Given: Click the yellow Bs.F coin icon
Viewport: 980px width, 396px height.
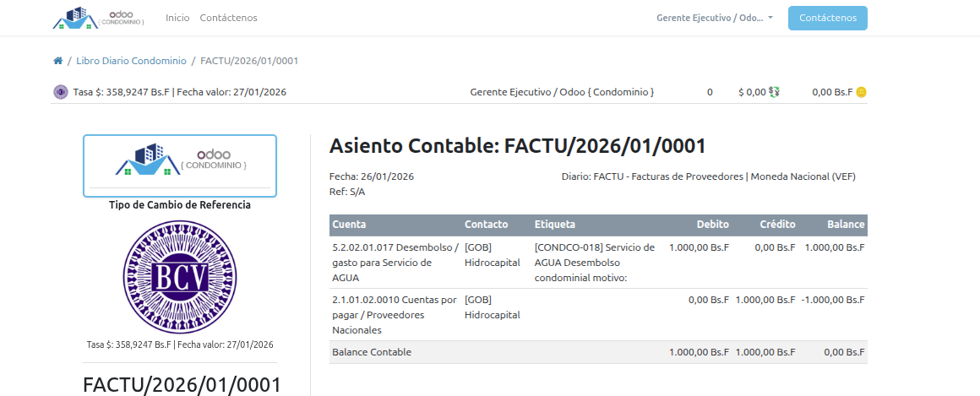Looking at the screenshot, I should (861, 92).
